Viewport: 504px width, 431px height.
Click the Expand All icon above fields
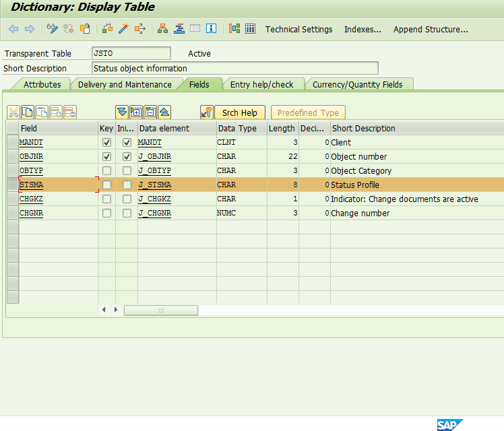tap(122, 112)
